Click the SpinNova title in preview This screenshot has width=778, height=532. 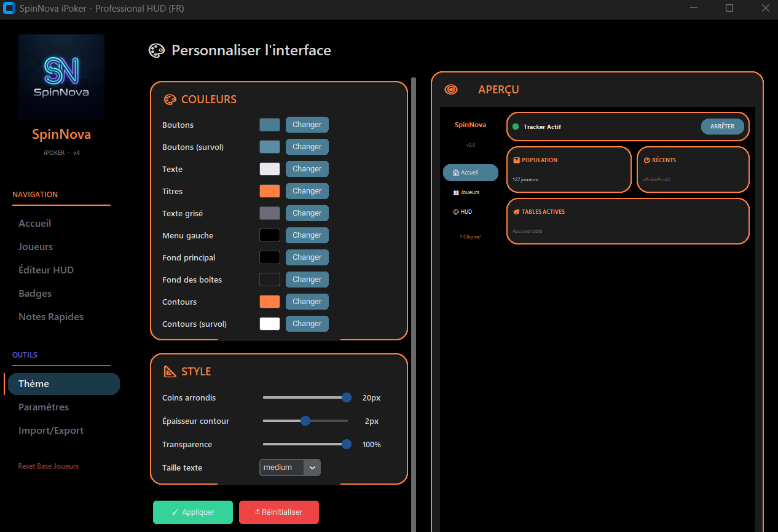[x=470, y=125]
